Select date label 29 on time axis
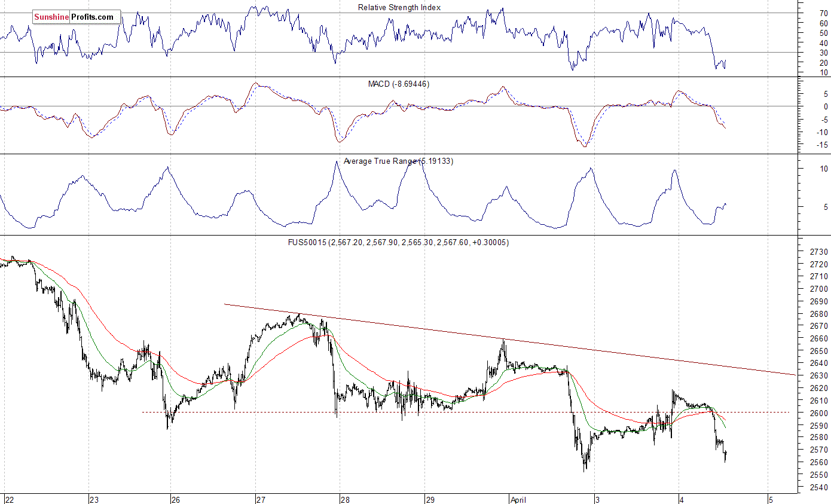Viewport: 831px width, 504px height. [430, 499]
